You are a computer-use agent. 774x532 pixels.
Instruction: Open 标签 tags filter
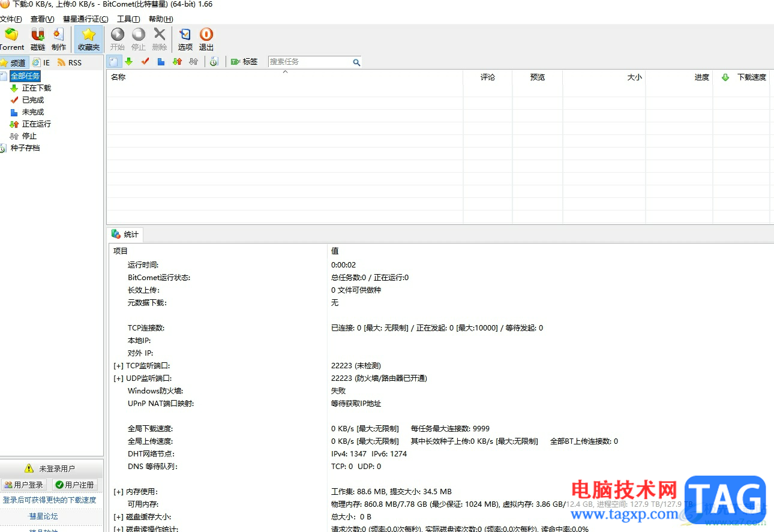coord(244,62)
